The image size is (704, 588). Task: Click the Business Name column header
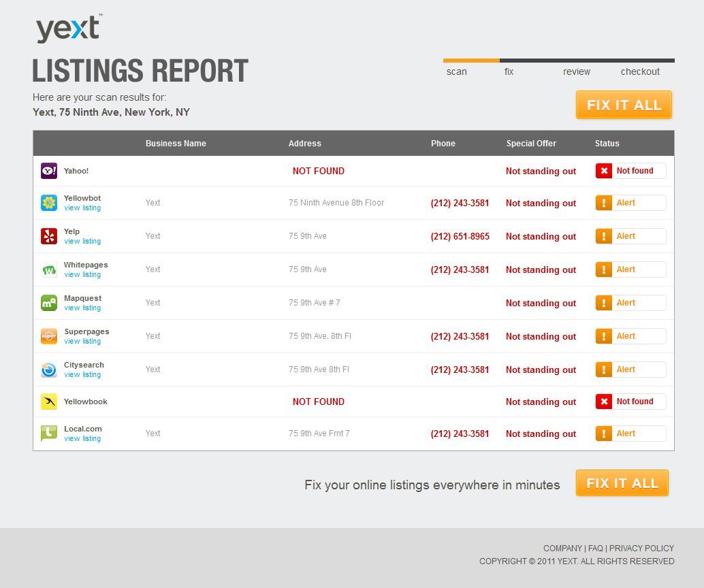176,144
